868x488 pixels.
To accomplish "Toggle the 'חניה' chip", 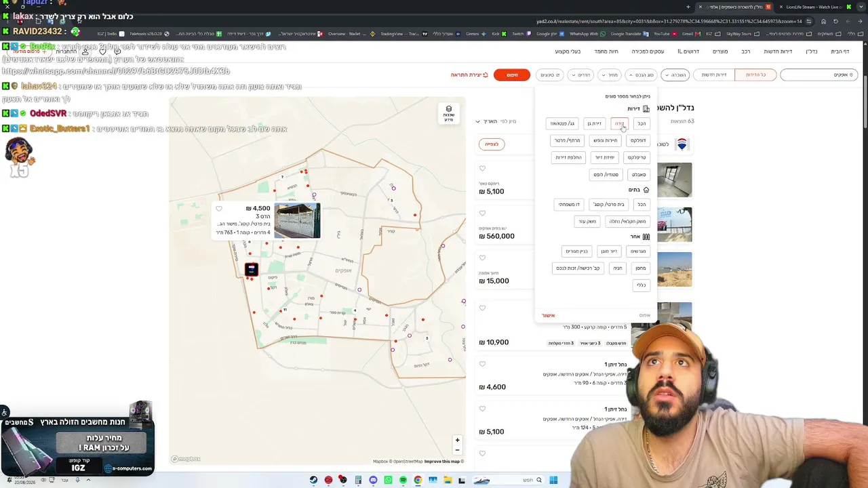I will tap(617, 268).
